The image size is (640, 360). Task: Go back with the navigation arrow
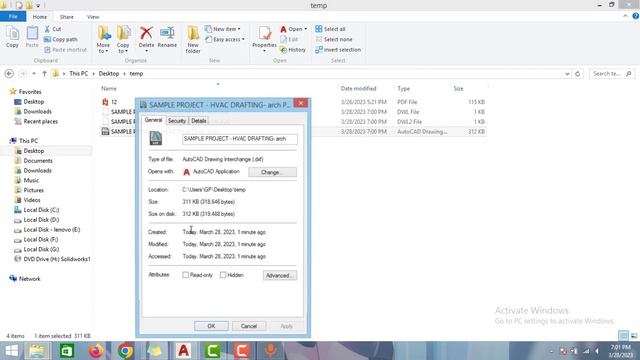point(9,73)
